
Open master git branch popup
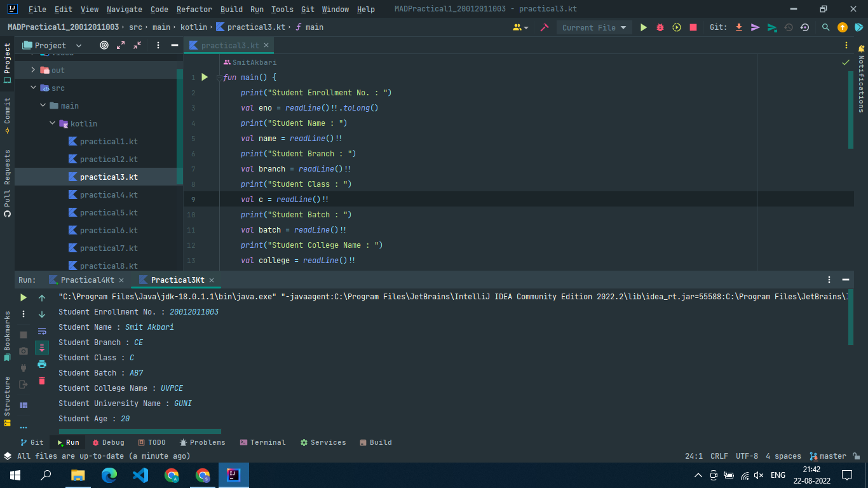[828, 456]
